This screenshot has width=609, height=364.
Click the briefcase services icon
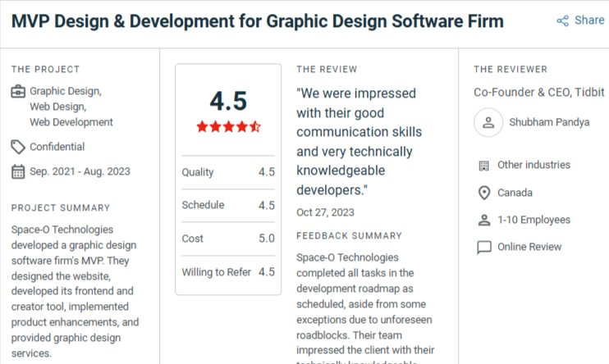point(18,91)
